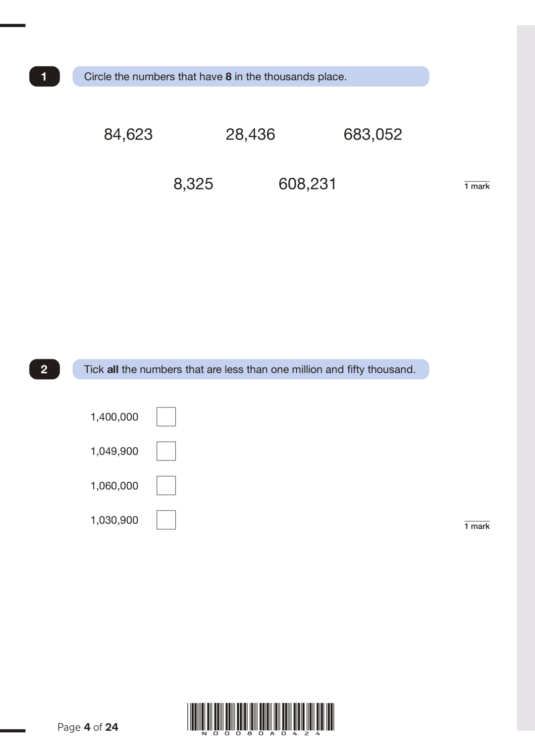Viewport: 535px width, 756px height.
Task: Click the barcode at page bottom
Action: [x=261, y=719]
